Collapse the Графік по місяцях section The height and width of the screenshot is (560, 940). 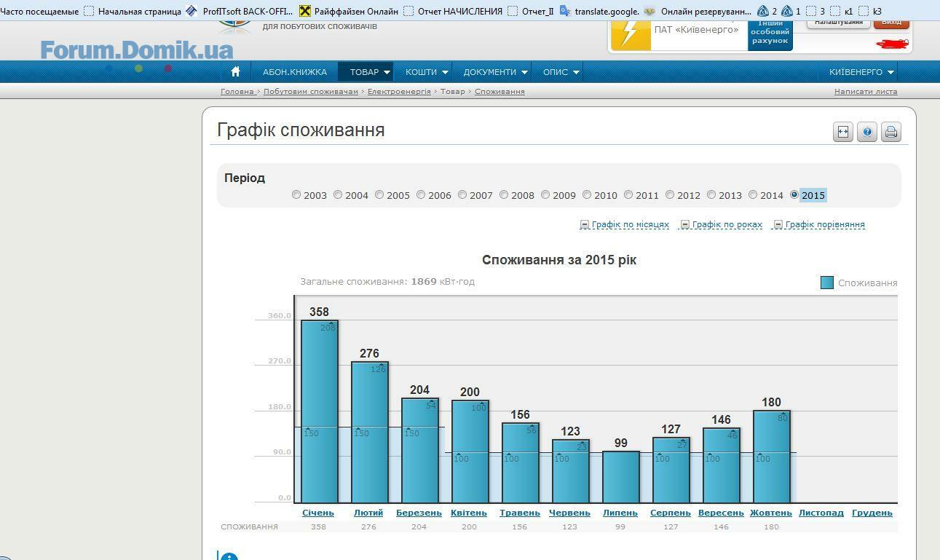coord(584,224)
